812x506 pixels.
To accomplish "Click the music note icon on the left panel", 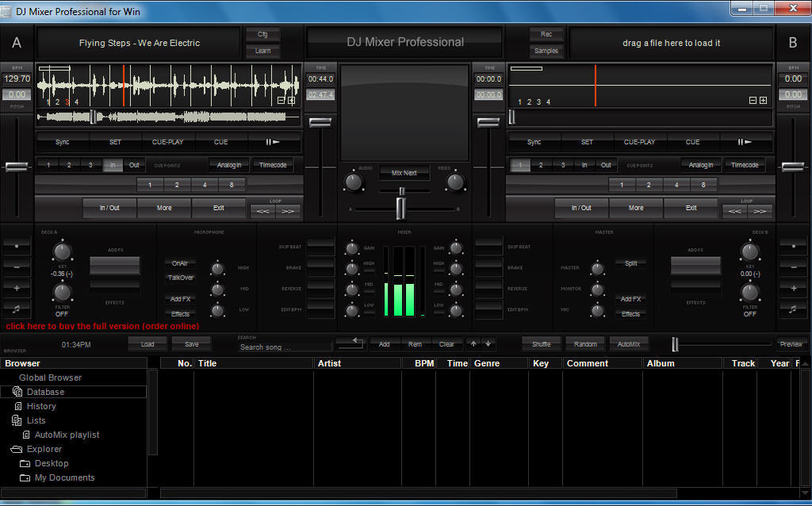I will (17, 309).
